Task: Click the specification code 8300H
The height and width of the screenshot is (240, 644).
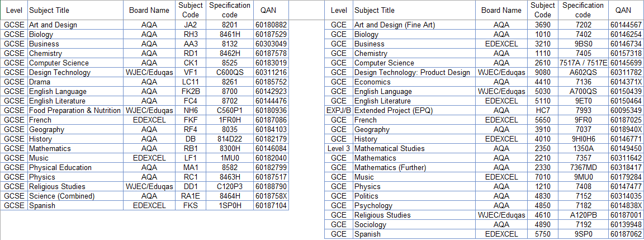Action: tap(230, 149)
